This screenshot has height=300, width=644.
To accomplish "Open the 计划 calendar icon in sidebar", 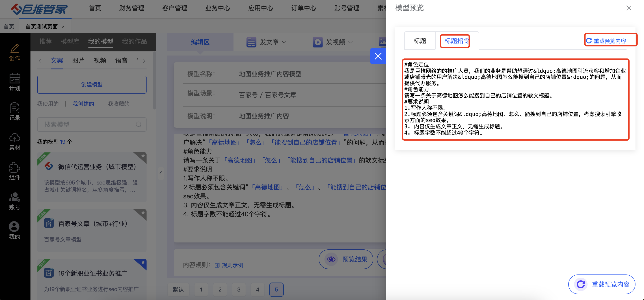I will 15,78.
